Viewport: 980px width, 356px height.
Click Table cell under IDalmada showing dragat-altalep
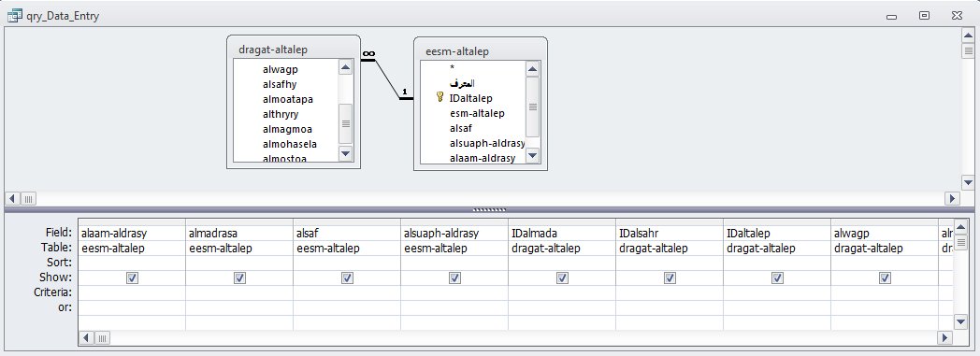(562, 248)
